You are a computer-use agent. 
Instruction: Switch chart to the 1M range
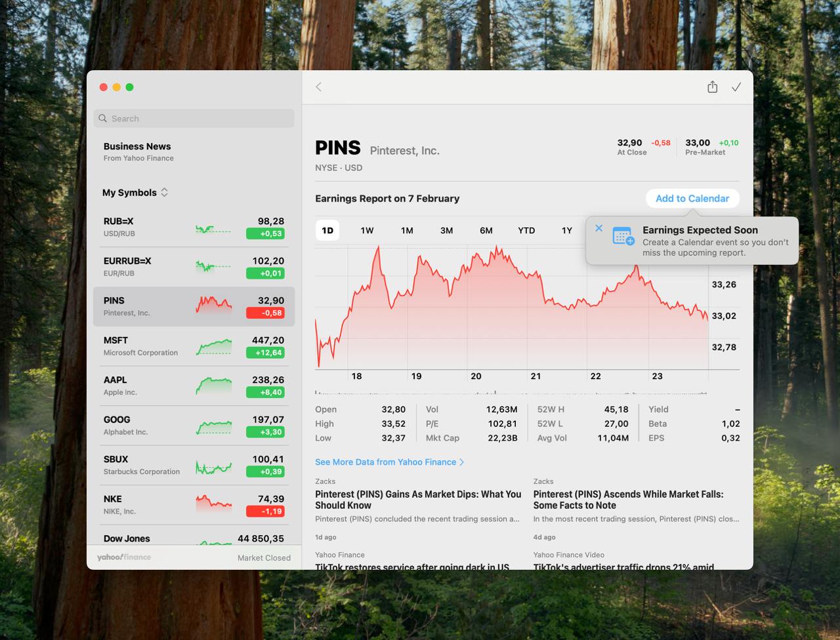pos(407,230)
